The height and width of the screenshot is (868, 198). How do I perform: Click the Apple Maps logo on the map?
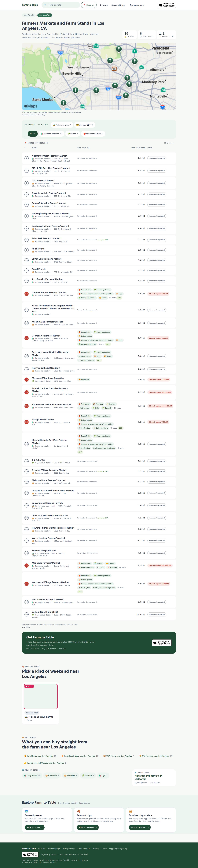31,106
